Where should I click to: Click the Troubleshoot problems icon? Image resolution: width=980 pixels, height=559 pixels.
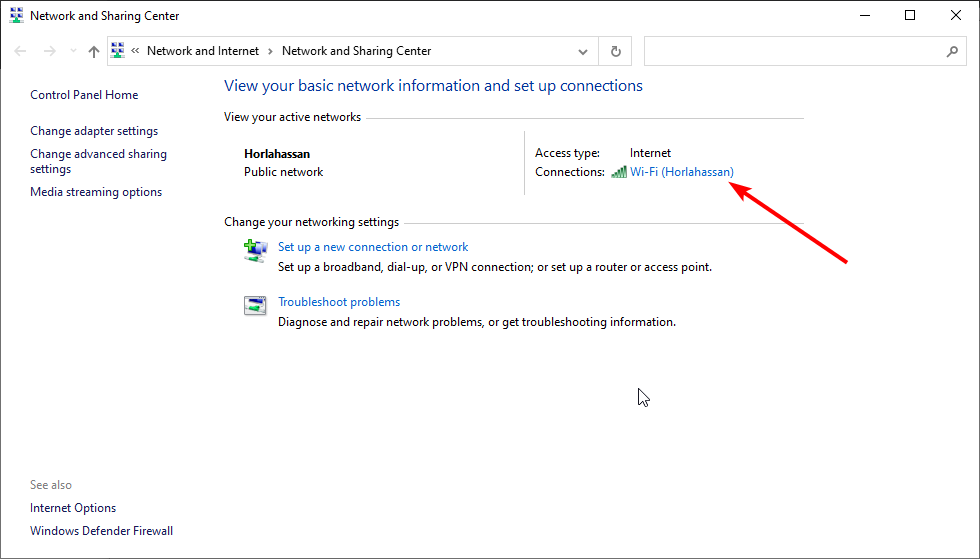[x=255, y=306]
